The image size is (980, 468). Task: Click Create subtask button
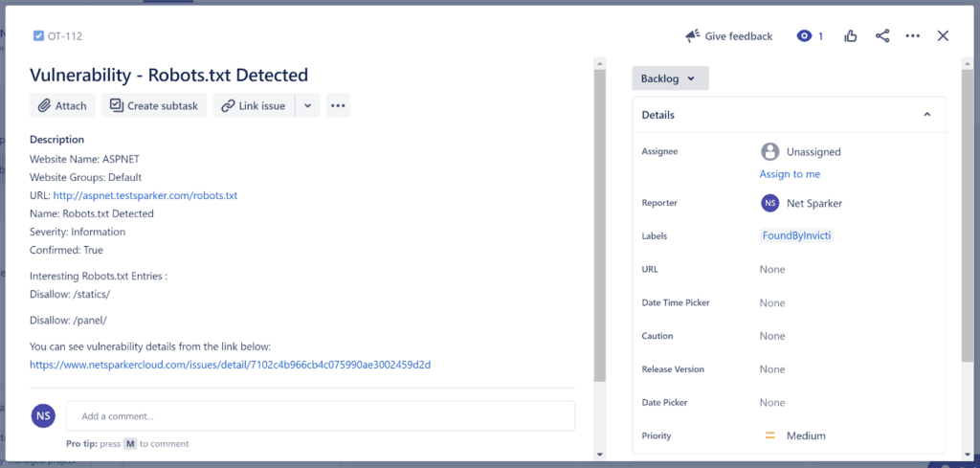(154, 105)
